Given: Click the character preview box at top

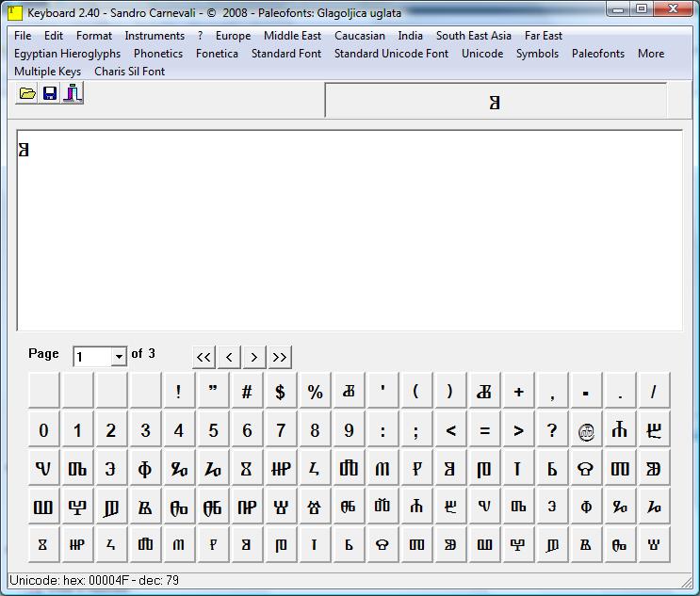Looking at the screenshot, I should click(x=496, y=101).
